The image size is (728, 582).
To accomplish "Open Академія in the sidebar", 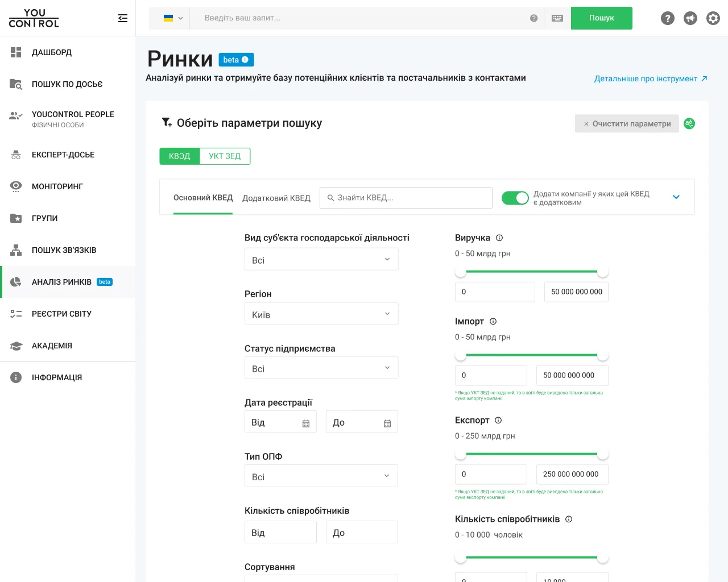I will point(68,346).
